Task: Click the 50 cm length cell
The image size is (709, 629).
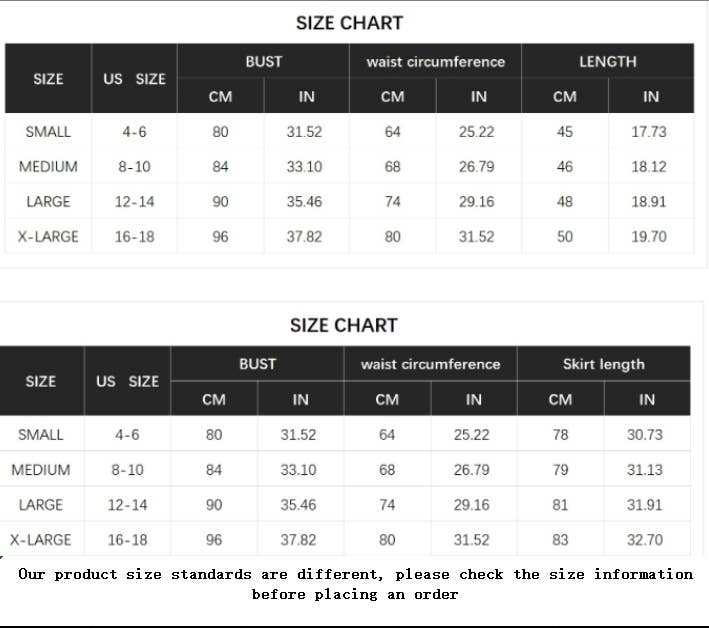Action: (565, 237)
